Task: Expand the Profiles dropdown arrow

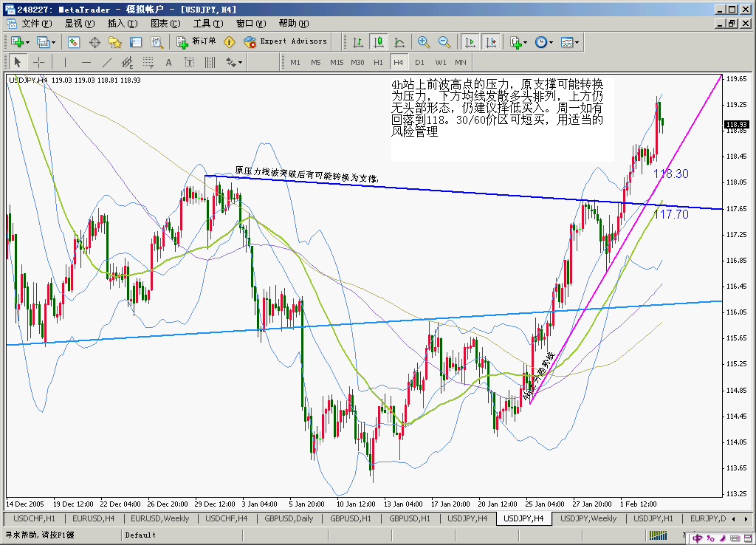Action: click(x=53, y=42)
